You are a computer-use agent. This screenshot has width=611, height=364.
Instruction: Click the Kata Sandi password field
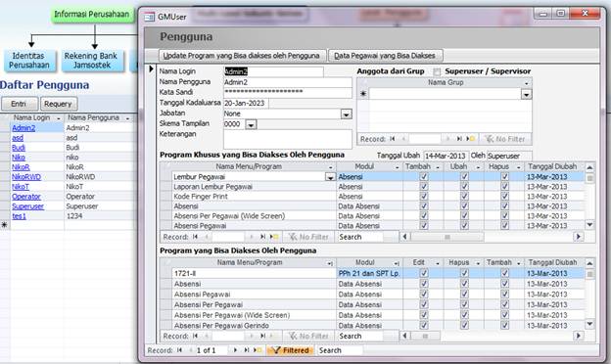288,92
